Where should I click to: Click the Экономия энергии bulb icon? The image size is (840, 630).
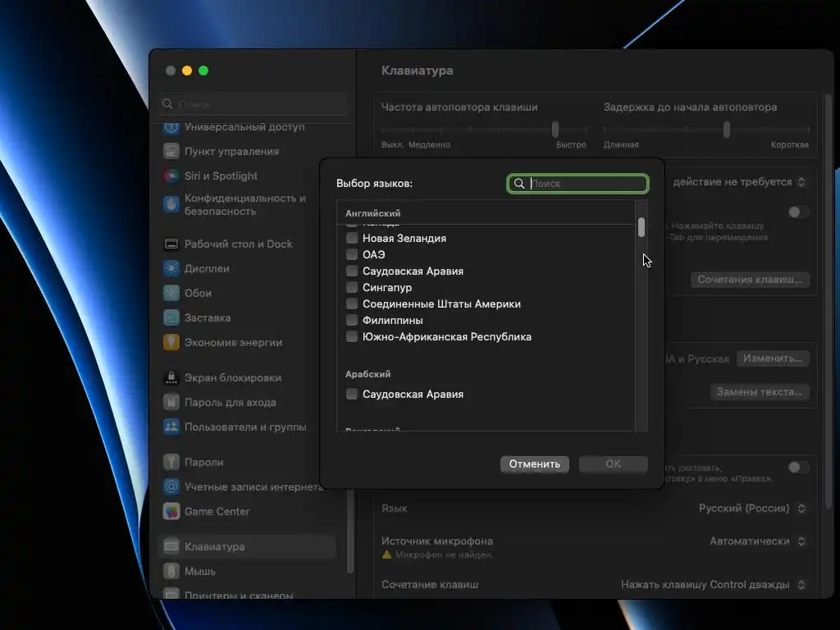171,343
